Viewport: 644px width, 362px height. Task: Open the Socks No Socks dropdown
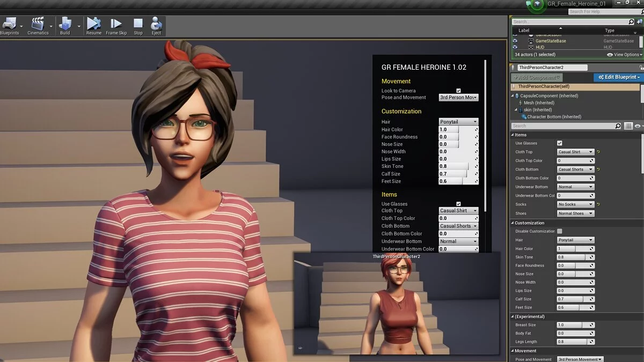click(575, 204)
